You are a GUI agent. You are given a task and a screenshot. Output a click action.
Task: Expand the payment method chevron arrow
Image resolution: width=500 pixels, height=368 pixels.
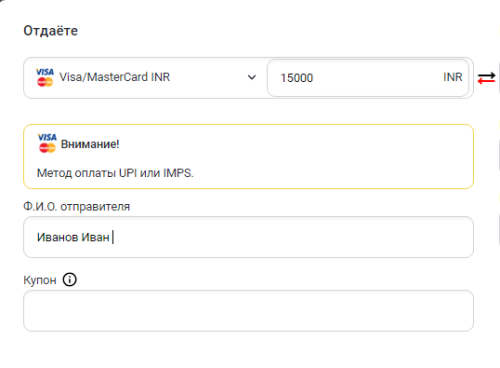[x=252, y=77]
